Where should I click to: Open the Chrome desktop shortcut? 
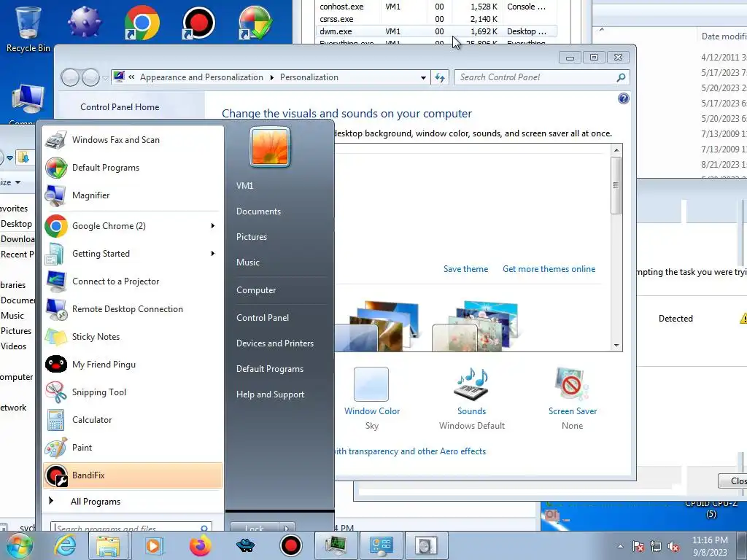tap(142, 23)
